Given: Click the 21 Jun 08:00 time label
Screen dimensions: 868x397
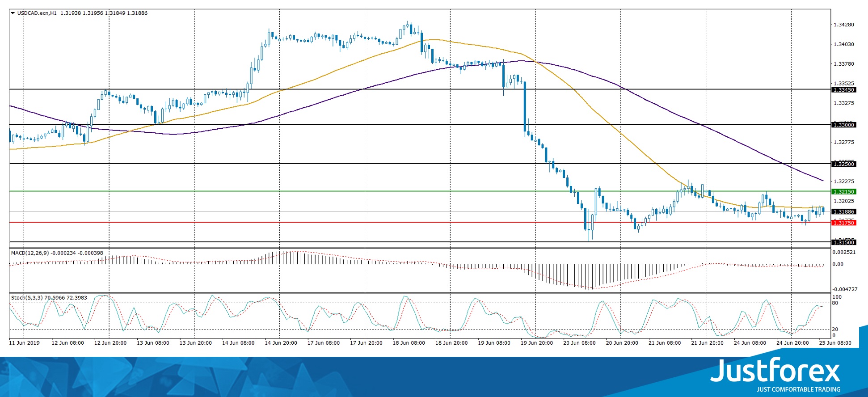Looking at the screenshot, I should coord(665,343).
